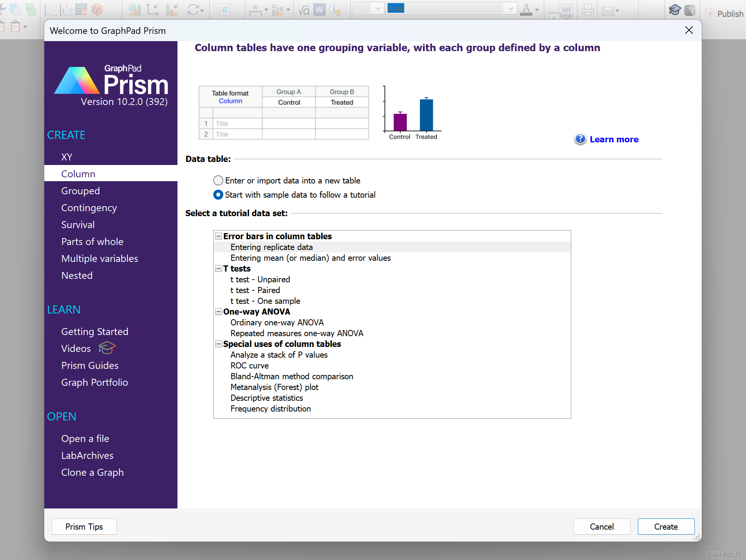
Task: Click the nonlinear fit curve toolbar icon
Action: 50,9
